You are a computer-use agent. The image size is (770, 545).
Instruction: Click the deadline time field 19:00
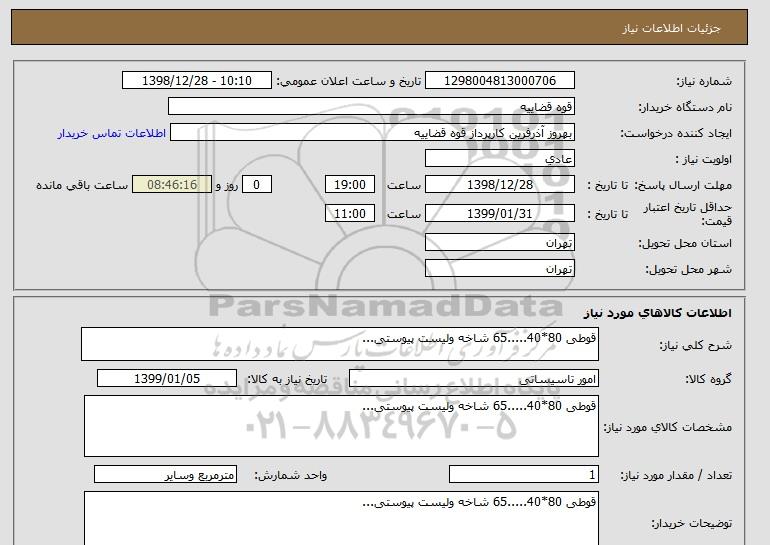coord(350,185)
